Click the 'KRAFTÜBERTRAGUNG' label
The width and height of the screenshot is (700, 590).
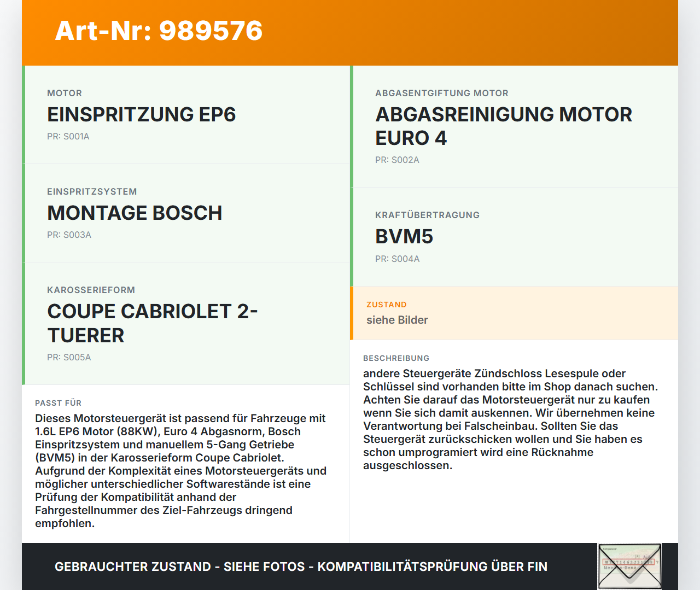[x=427, y=215]
